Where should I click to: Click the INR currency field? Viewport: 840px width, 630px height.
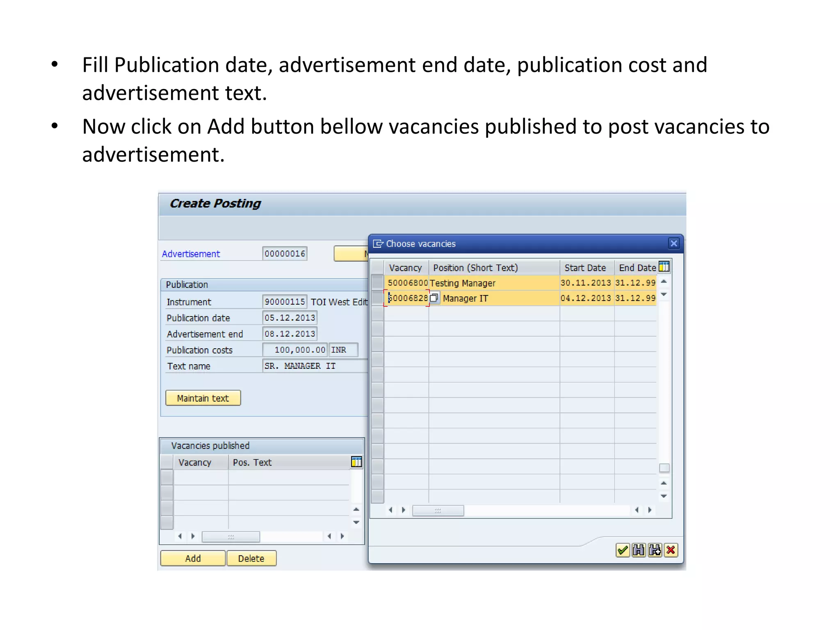coord(344,350)
